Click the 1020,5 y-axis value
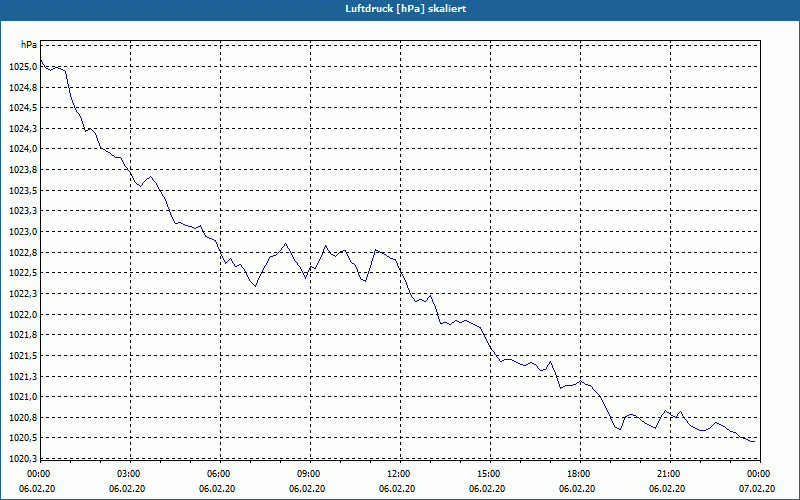Viewport: 800px width, 500px height. 23,438
